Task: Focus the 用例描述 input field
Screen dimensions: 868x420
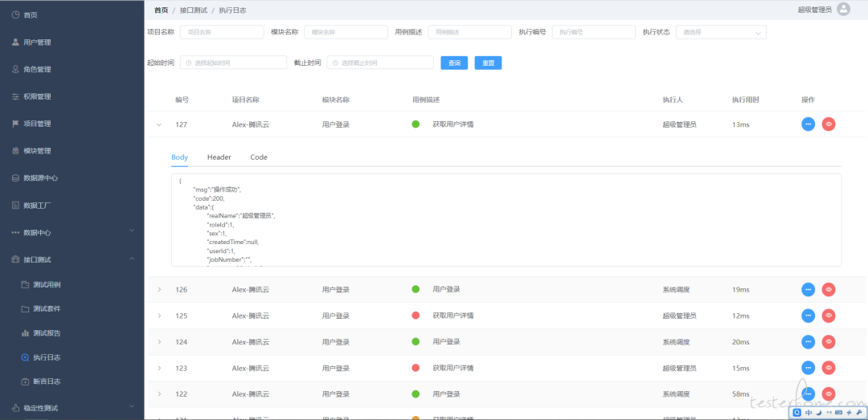Action: coord(470,32)
